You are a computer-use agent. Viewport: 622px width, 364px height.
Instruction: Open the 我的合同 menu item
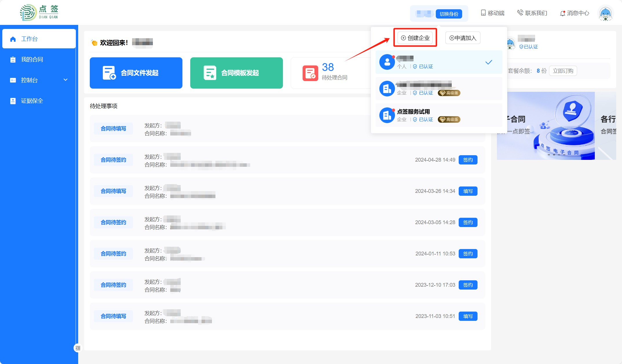point(39,59)
